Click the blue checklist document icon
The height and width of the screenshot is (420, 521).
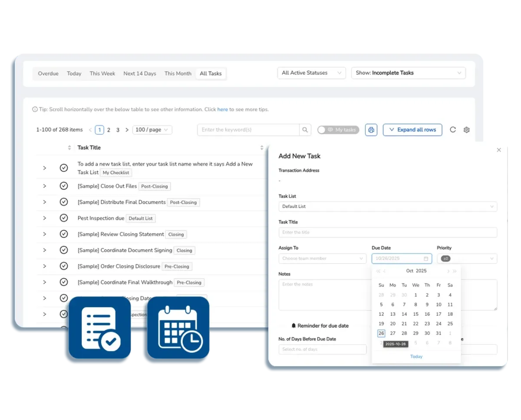point(100,328)
